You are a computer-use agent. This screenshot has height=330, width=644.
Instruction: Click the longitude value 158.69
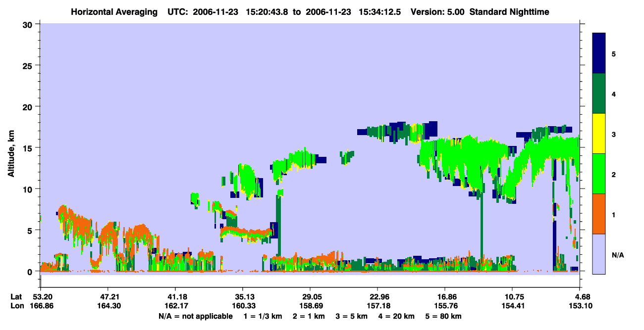click(310, 306)
